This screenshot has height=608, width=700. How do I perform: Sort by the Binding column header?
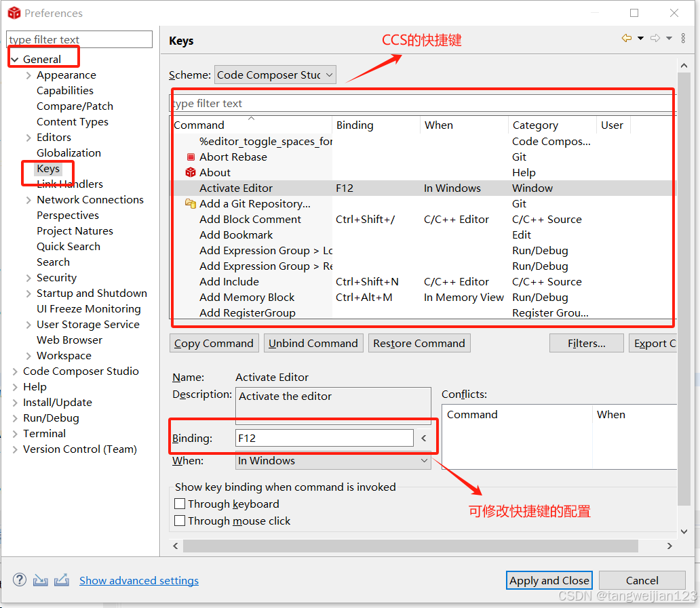(376, 125)
